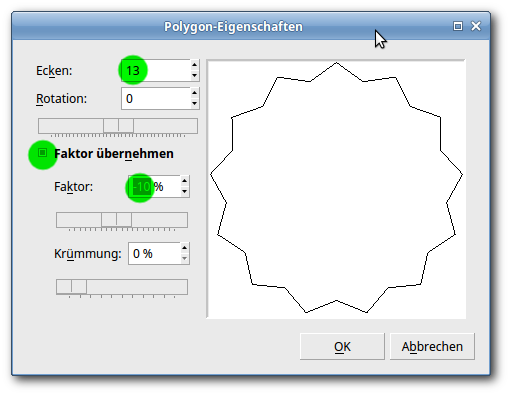Click the polygon preview area
Screen dimensions: 510x395
336,189
